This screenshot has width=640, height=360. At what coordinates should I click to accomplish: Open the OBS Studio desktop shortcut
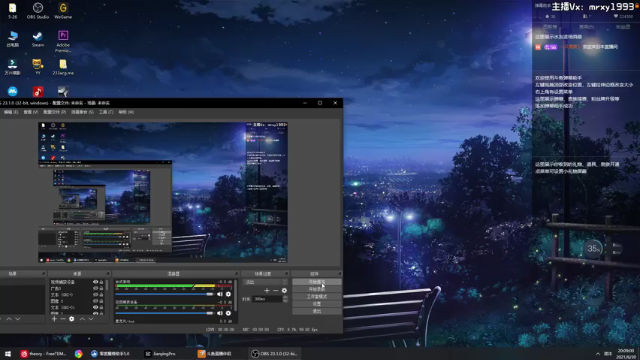(38, 11)
